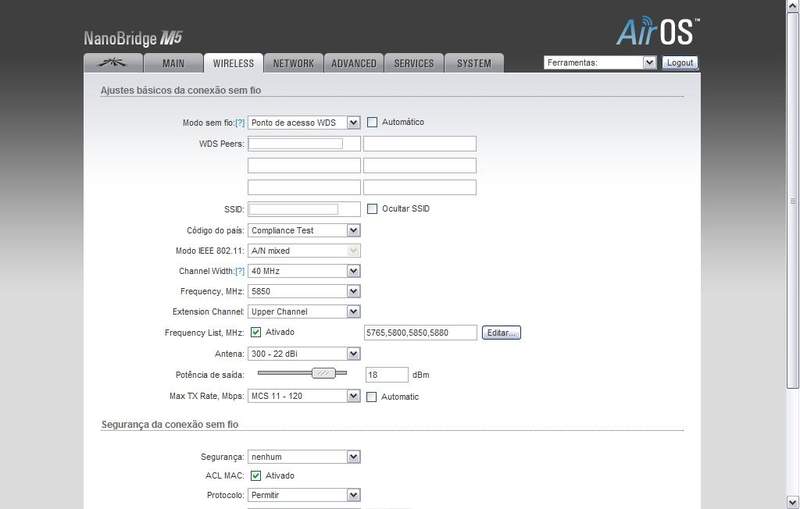800x509 pixels.
Task: Switch to the MAIN tab
Action: click(x=173, y=63)
